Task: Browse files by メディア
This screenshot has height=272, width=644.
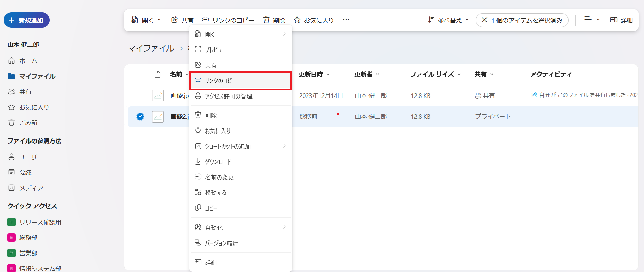Action: point(26,188)
